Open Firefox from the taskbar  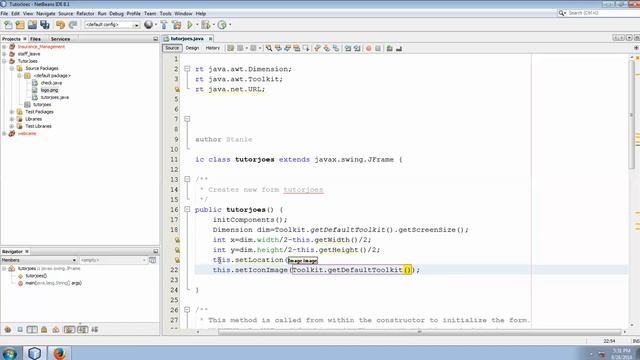click(x=59, y=353)
